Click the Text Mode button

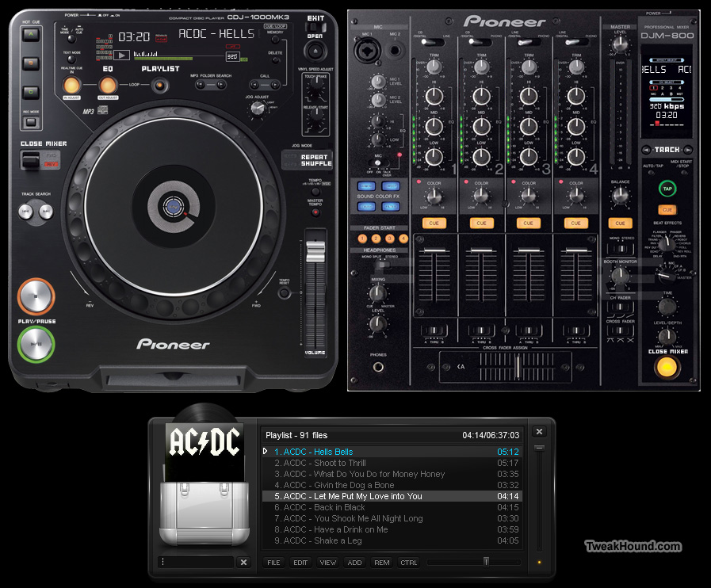[x=71, y=59]
